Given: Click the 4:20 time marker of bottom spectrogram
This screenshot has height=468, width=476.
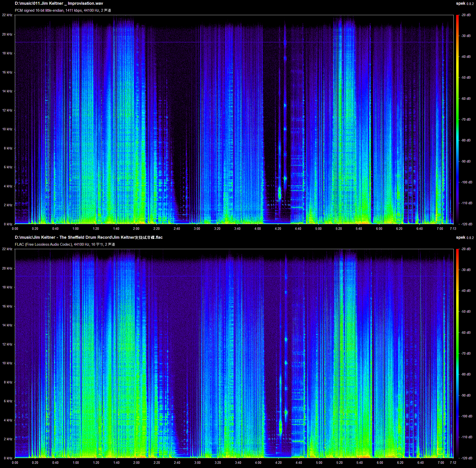Looking at the screenshot, I should point(278,463).
